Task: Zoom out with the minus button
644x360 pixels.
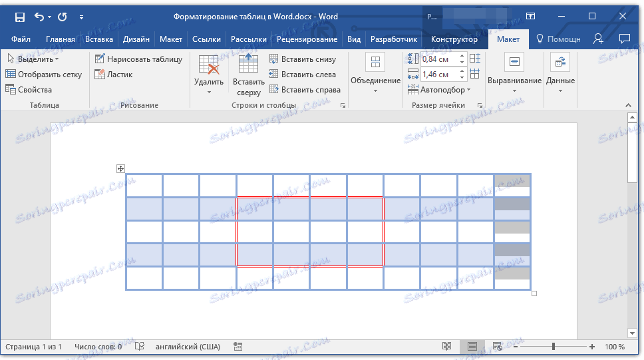Action: (x=516, y=347)
